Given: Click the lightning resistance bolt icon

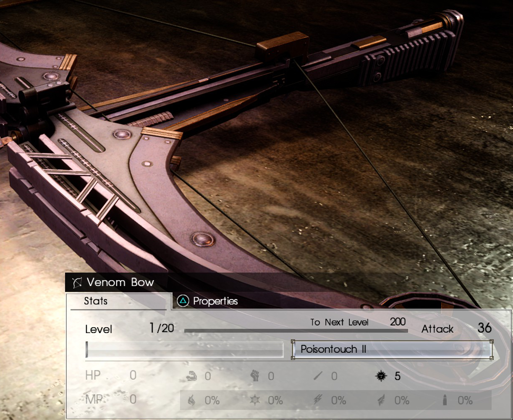Looking at the screenshot, I should click(318, 400).
